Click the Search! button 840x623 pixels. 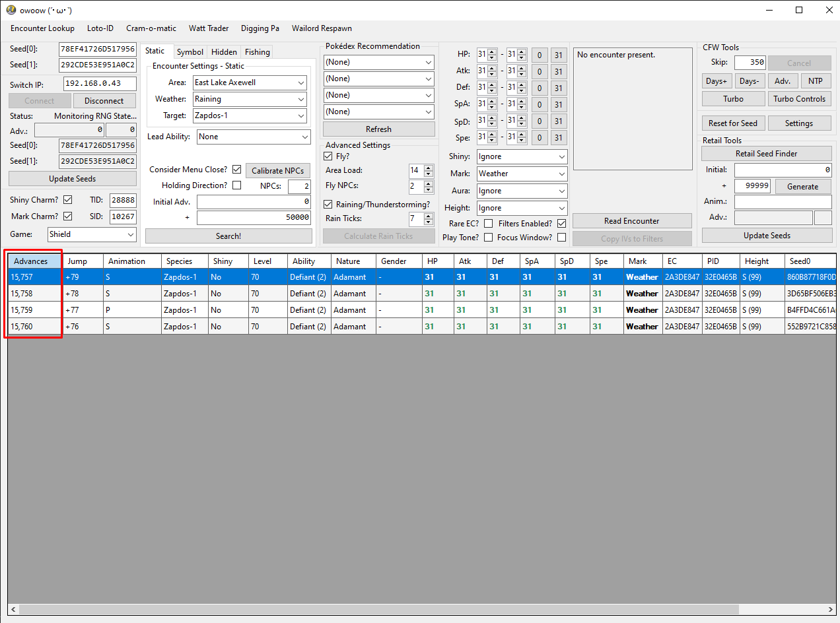coord(228,236)
